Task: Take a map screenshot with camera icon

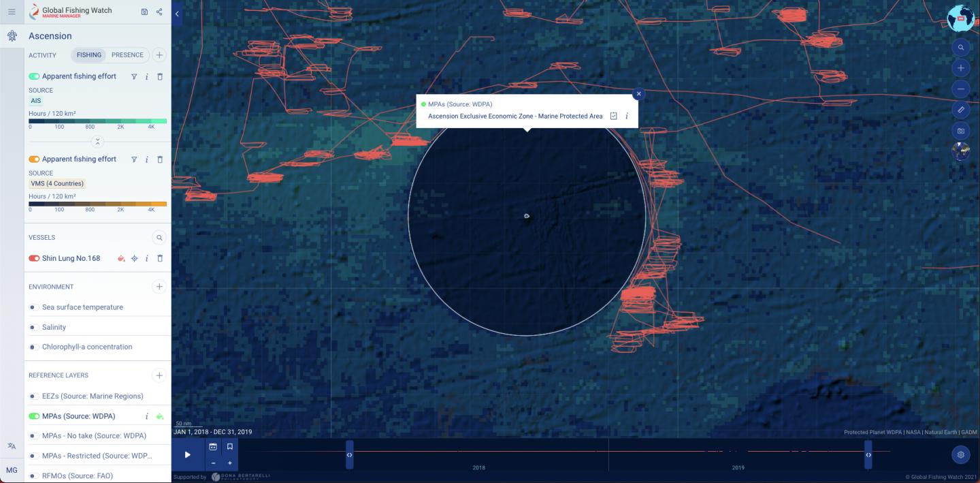Action: (960, 130)
